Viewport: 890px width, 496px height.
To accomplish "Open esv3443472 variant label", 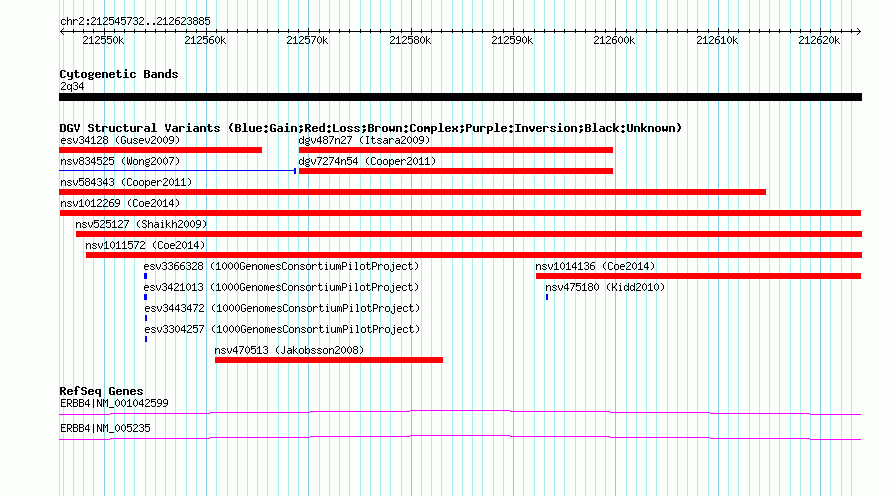I will click(x=282, y=308).
